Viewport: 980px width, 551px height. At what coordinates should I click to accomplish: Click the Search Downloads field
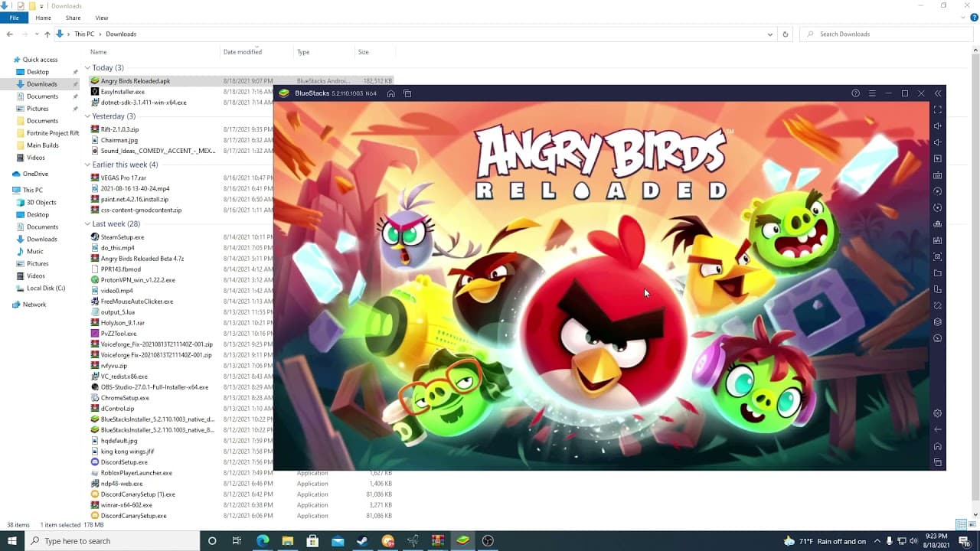[x=888, y=34]
